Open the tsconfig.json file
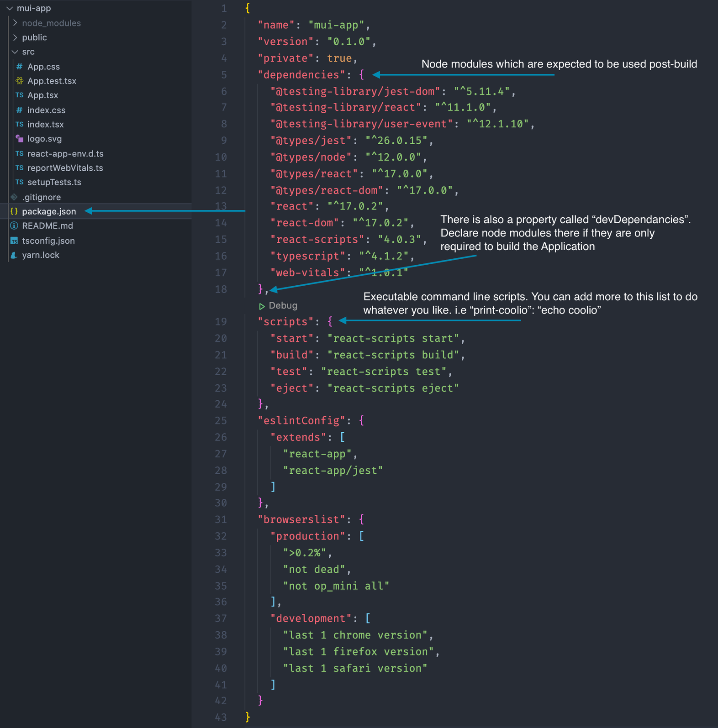Screen dimensions: 718x728 (48, 241)
